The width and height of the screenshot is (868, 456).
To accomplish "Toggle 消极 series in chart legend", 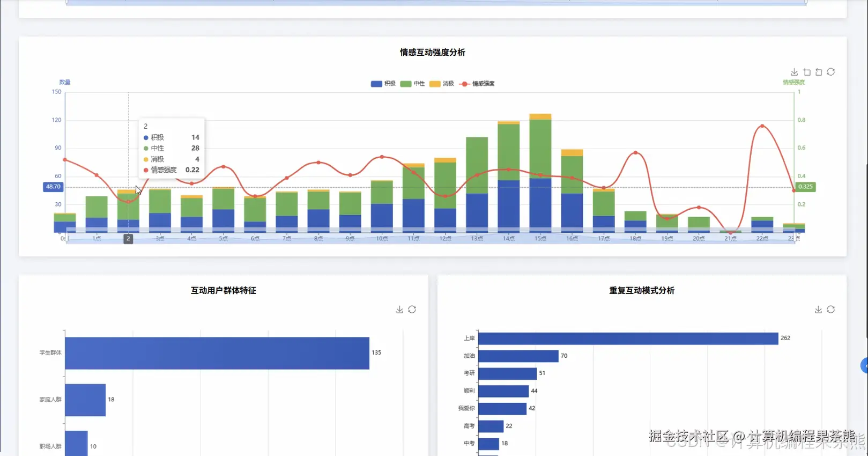I will (x=442, y=84).
